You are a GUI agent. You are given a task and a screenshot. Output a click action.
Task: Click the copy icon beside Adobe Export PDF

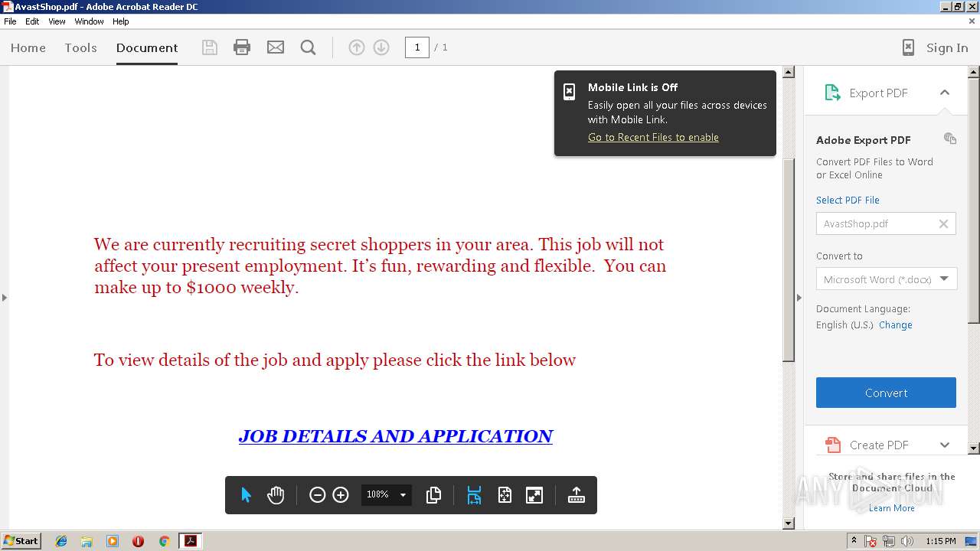[x=950, y=139]
